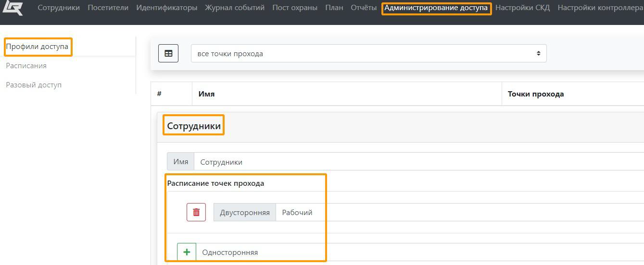The height and width of the screenshot is (265, 644).
Task: Open Настройки контроллера tab
Action: 600,8
